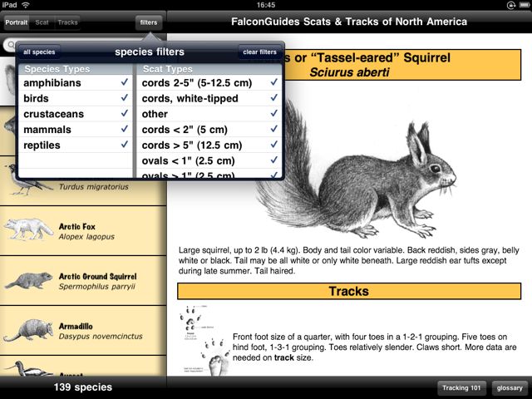Switch to the Tracks tab
This screenshot has width=532, height=399.
coord(68,22)
